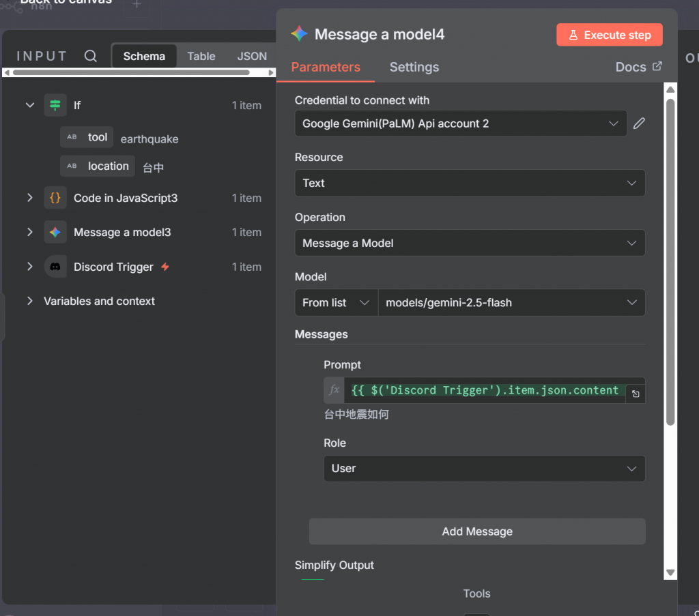The height and width of the screenshot is (616, 699).
Task: Open the From list mode dropdown
Action: (x=336, y=303)
